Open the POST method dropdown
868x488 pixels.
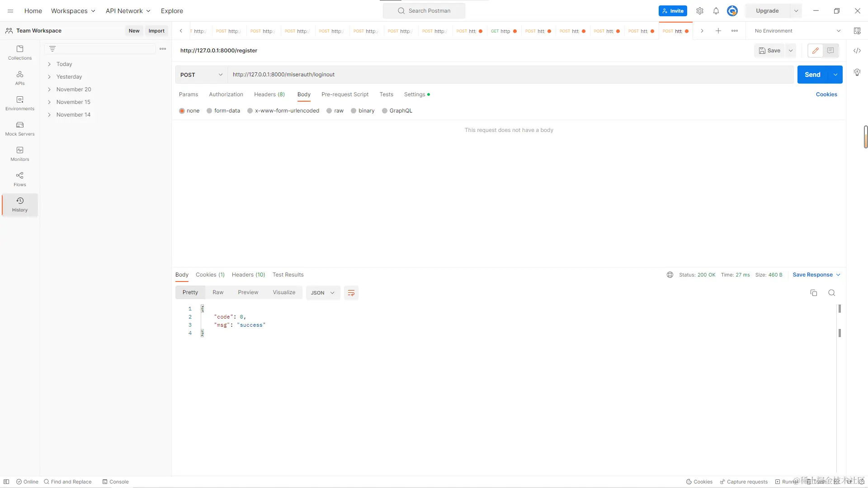coord(202,75)
